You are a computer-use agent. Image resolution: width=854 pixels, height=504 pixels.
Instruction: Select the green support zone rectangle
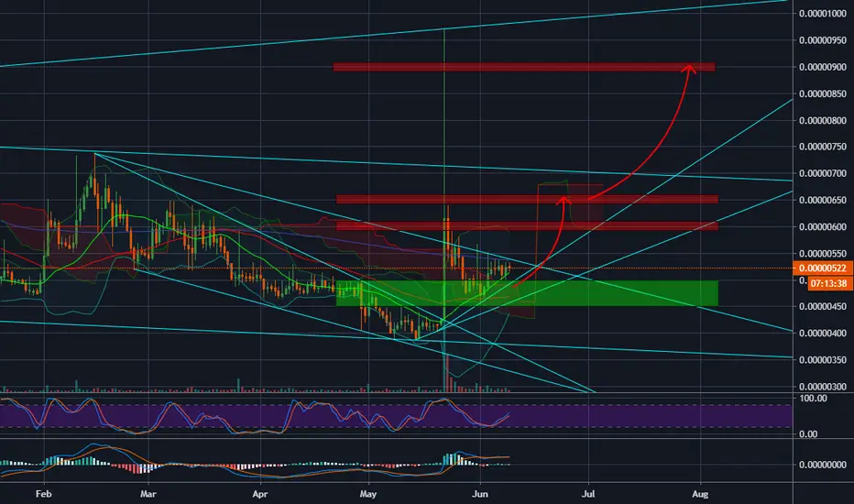point(527,293)
